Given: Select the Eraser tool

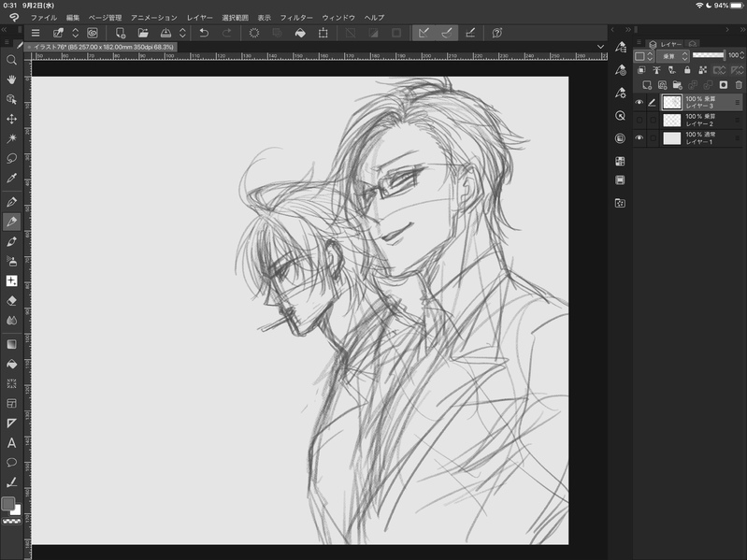Looking at the screenshot, I should (11, 300).
